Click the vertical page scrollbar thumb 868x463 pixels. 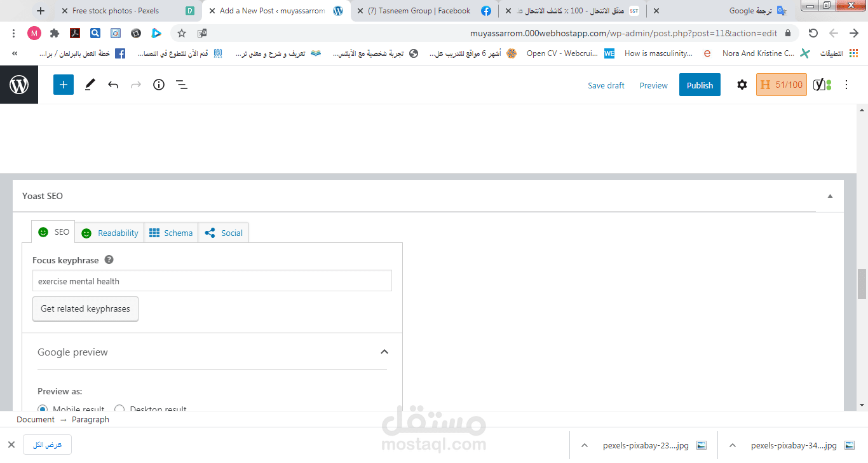(862, 284)
